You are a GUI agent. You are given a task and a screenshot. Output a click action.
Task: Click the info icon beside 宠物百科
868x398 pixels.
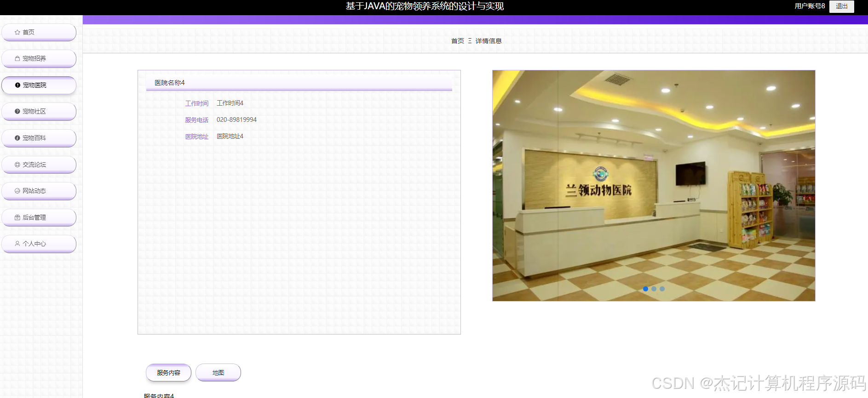point(17,138)
